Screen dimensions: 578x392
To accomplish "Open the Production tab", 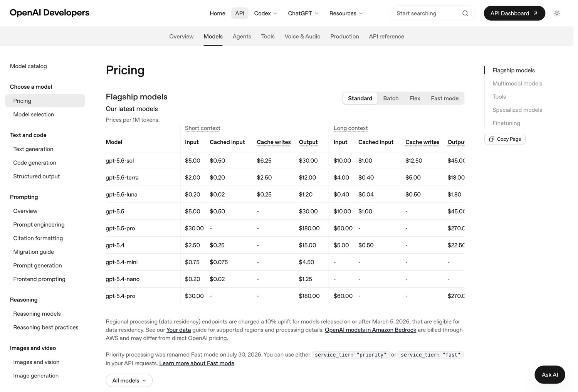I will (x=344, y=36).
